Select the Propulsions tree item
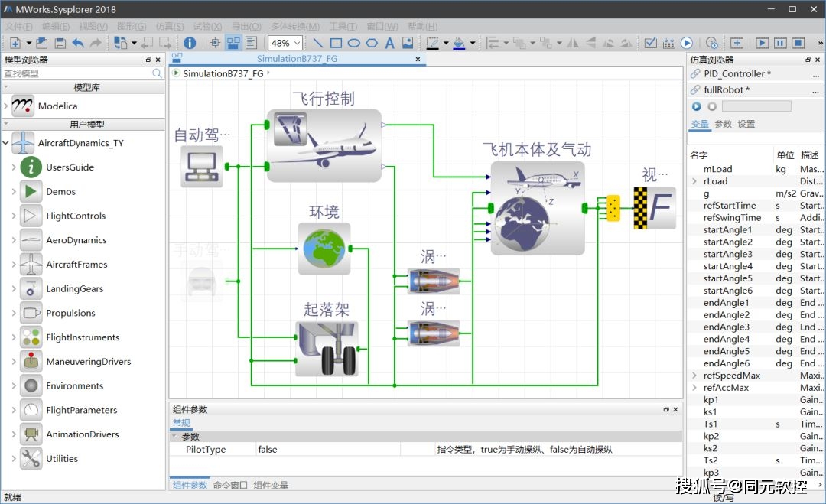 pyautogui.click(x=70, y=313)
